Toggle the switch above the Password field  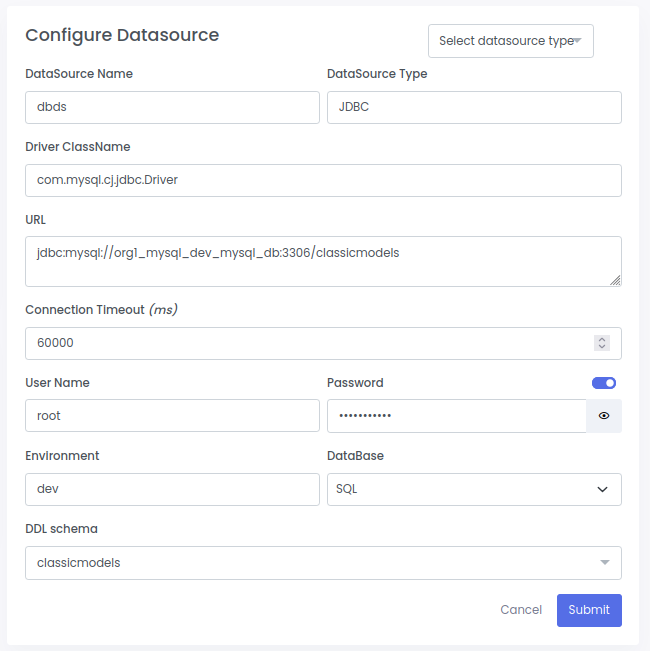pos(604,383)
